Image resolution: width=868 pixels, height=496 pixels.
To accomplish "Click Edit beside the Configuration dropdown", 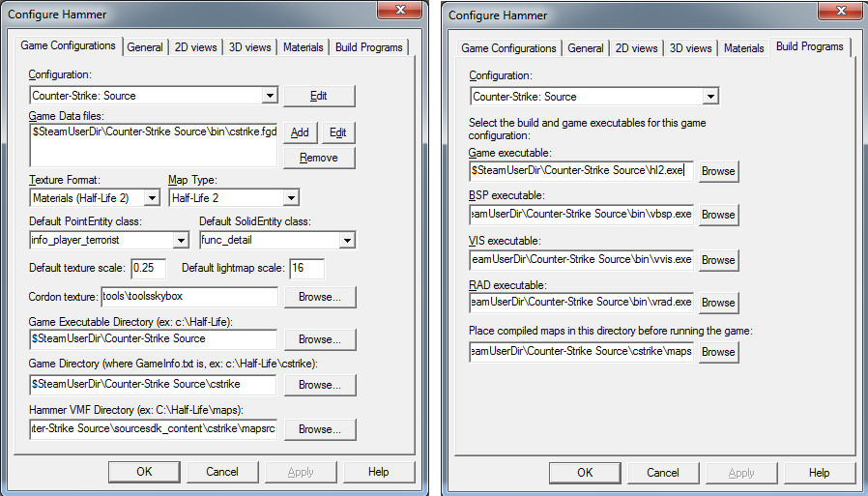I will click(319, 96).
